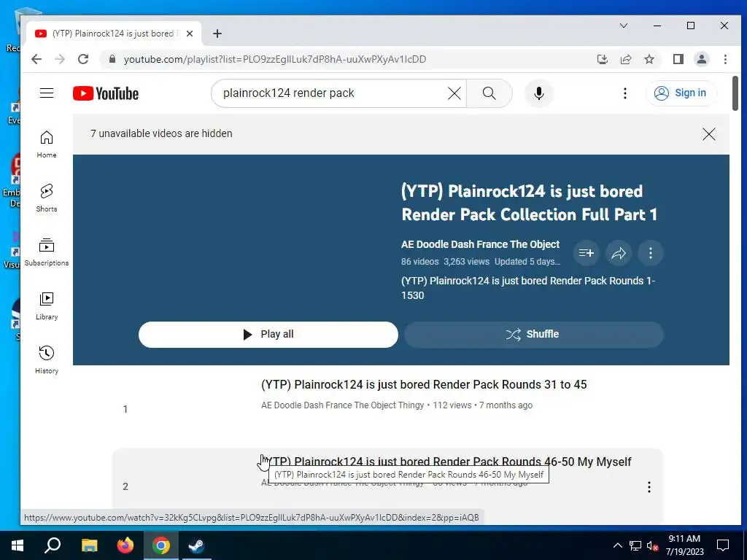Open notification center

(x=723, y=545)
